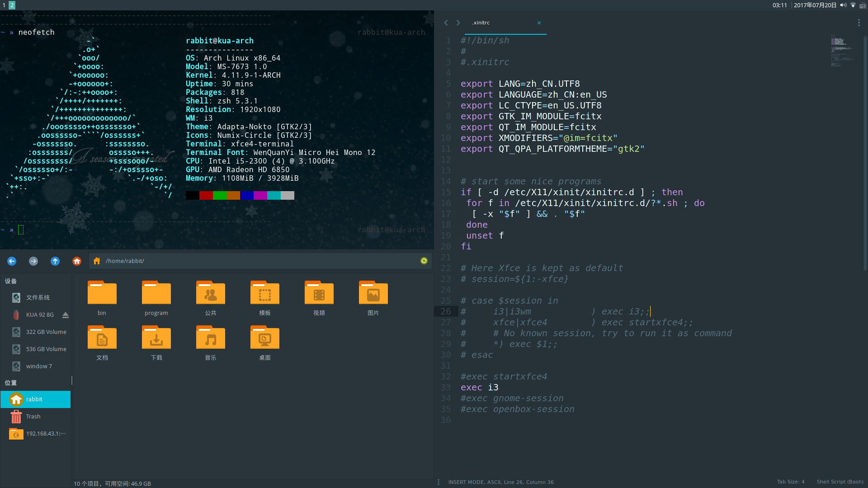
Task: Select the 322 GB Volume device
Action: (x=46, y=332)
